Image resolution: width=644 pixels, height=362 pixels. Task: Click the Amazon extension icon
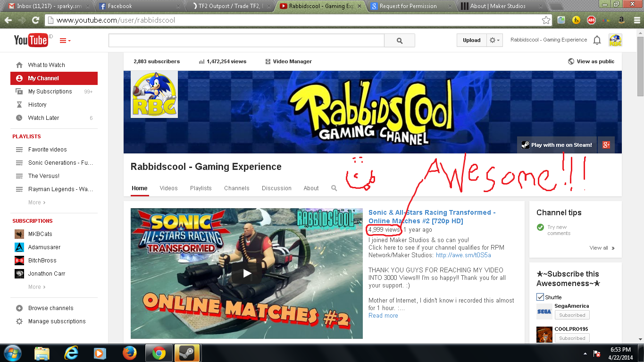(x=621, y=20)
